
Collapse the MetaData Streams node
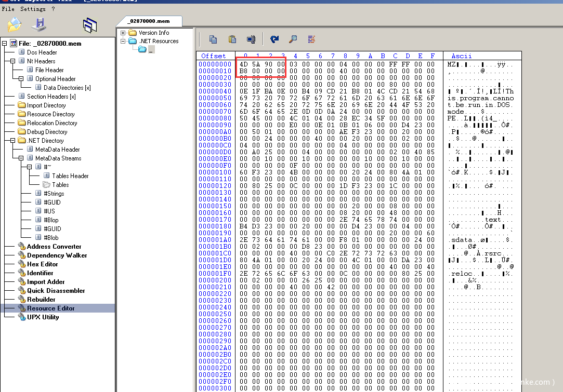tap(21, 158)
